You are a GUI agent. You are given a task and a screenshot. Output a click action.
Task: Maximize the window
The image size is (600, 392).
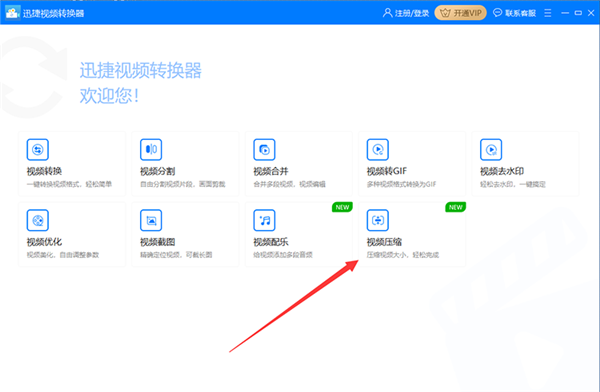578,13
